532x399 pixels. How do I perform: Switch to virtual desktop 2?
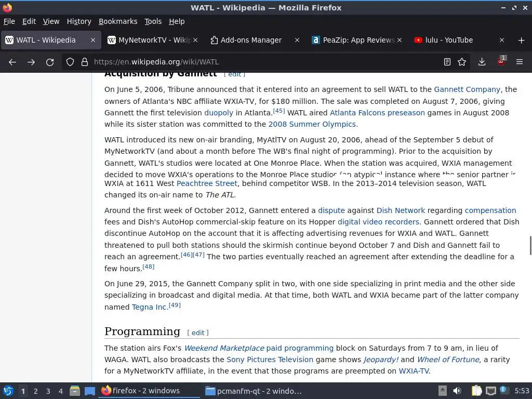[36, 391]
